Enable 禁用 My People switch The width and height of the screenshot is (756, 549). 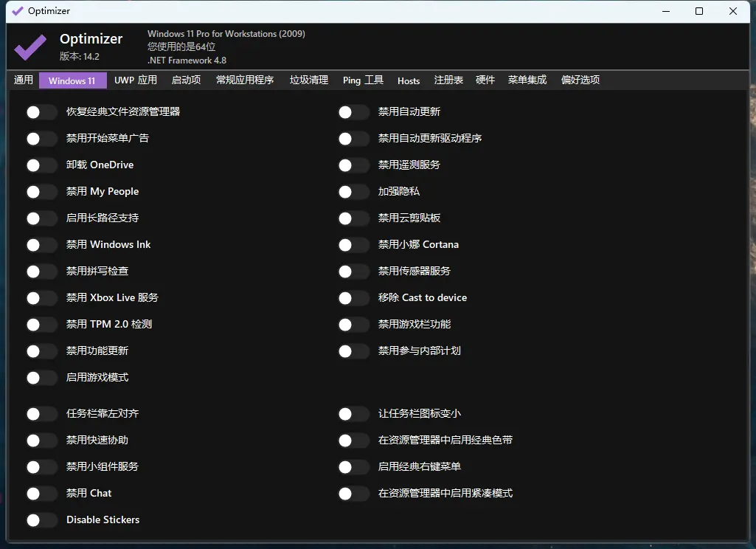click(42, 192)
